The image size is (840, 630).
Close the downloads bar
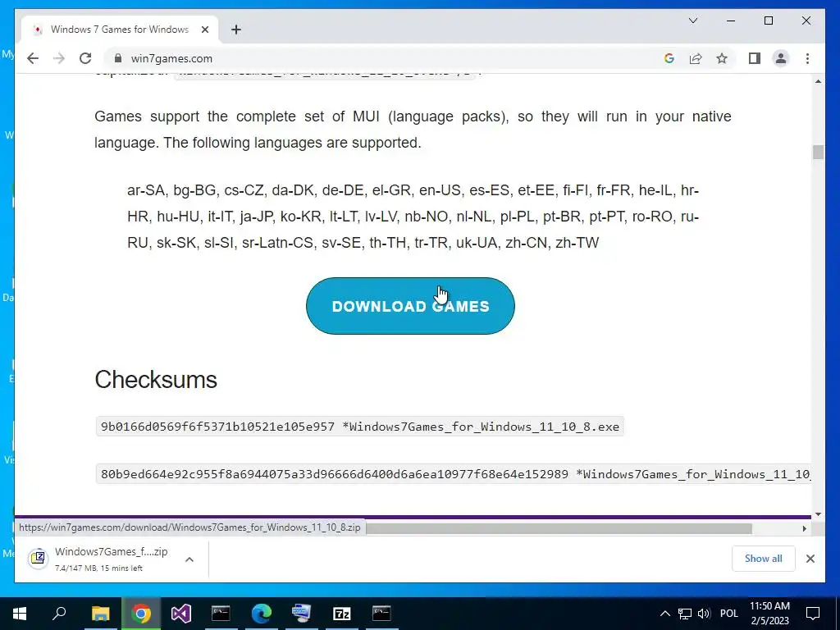(x=810, y=559)
